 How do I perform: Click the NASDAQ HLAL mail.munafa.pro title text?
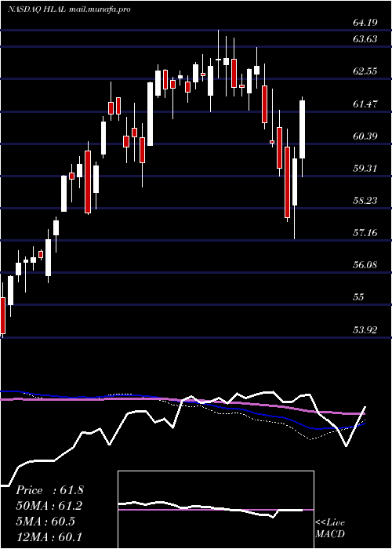point(69,9)
